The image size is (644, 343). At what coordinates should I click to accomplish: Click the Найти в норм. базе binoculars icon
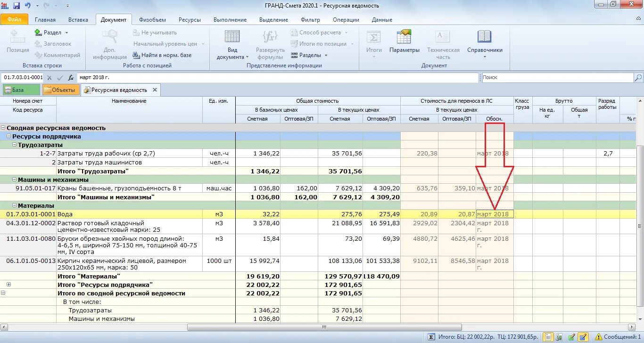pos(137,55)
